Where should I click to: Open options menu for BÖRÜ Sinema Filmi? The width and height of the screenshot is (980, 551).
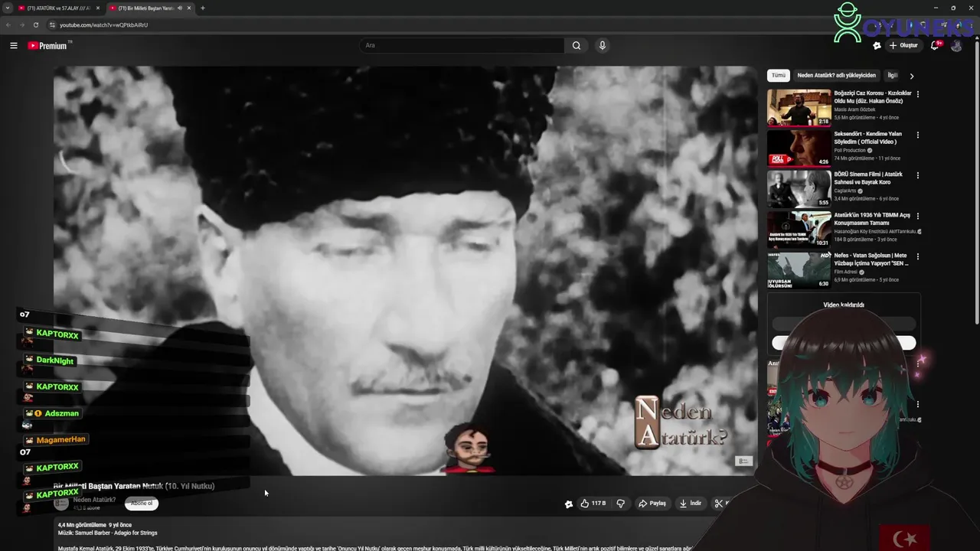pos(918,175)
